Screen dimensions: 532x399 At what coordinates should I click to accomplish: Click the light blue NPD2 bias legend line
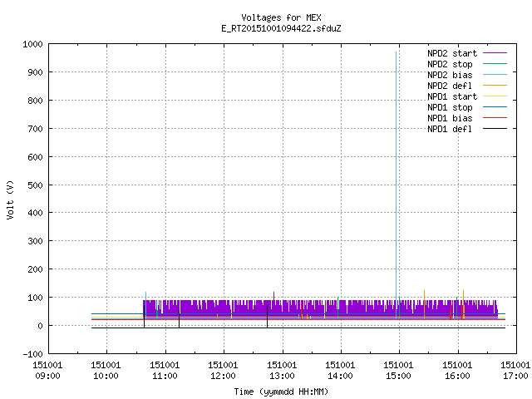pos(495,75)
